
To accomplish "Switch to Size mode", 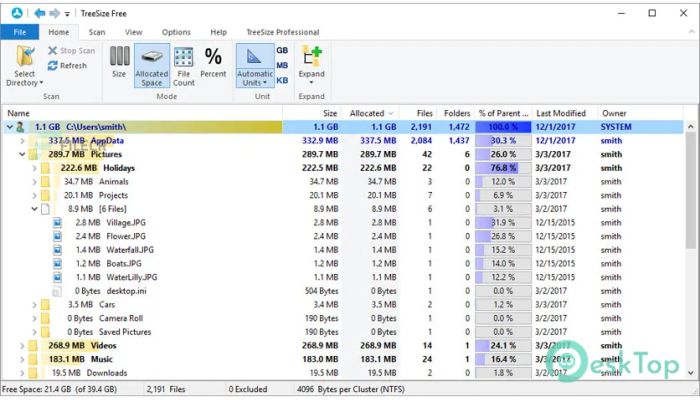I will point(119,62).
